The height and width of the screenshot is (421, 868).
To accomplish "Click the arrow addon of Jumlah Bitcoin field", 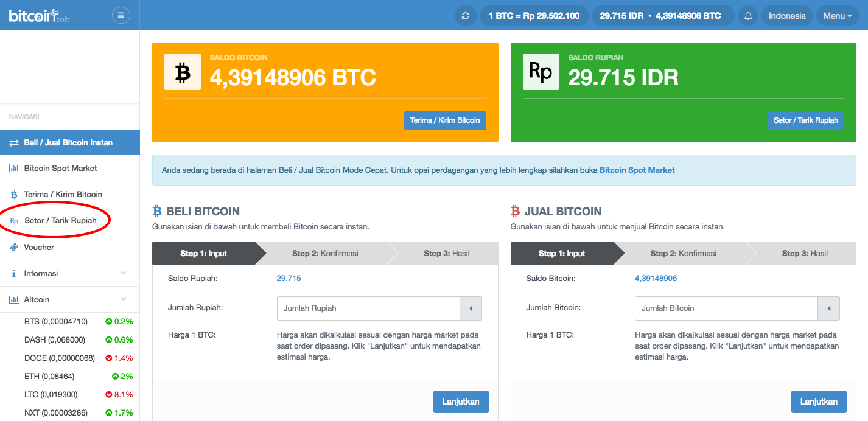I will point(828,308).
